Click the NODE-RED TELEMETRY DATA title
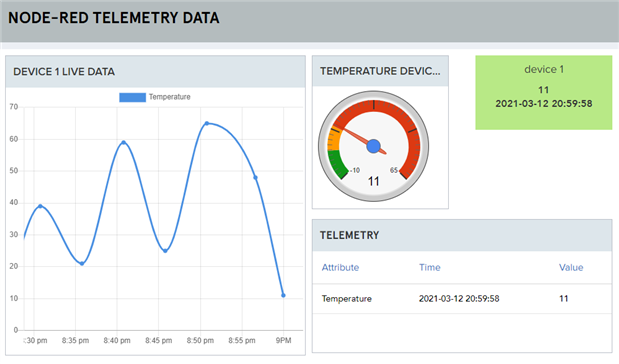The image size is (619, 364). (114, 18)
